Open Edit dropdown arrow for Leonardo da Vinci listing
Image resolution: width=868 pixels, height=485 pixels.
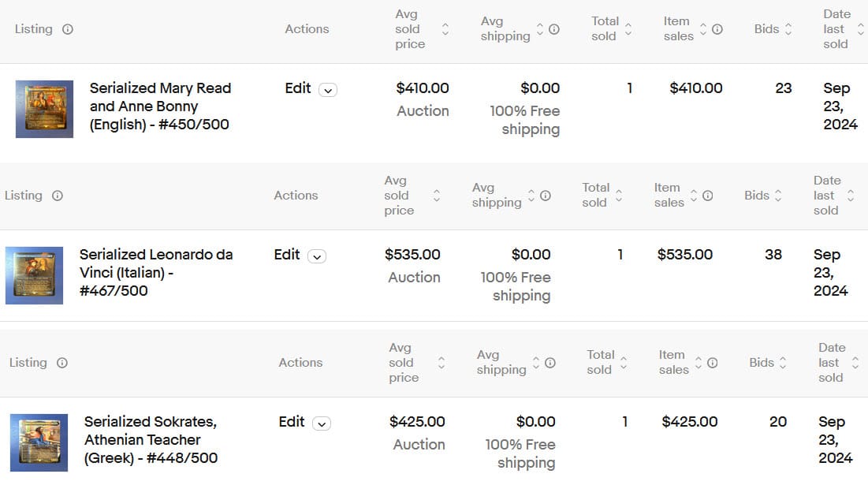pyautogui.click(x=317, y=256)
